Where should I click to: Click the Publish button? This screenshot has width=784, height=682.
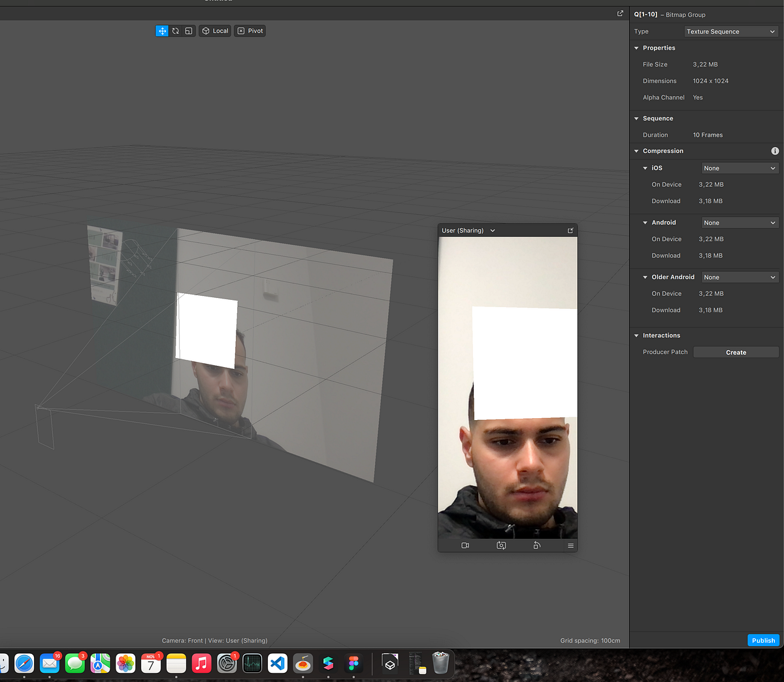click(x=763, y=640)
